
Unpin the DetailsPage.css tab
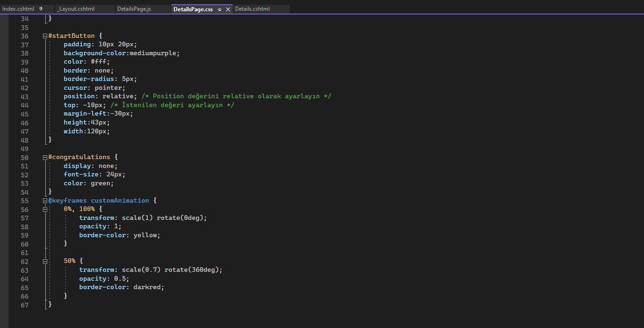click(218, 8)
